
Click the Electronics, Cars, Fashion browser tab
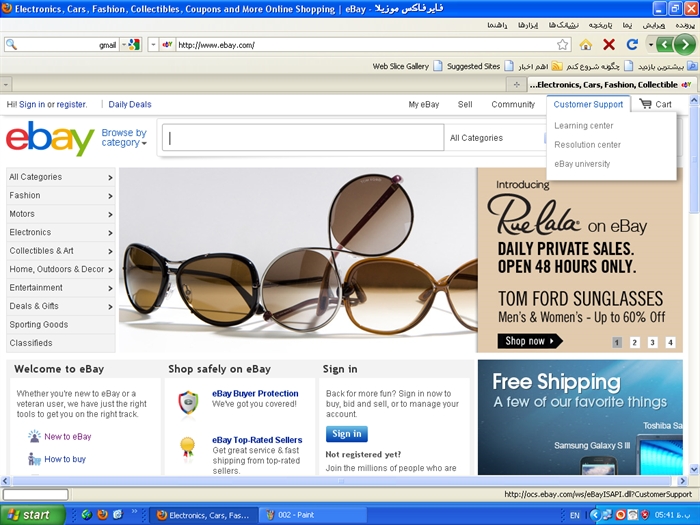click(610, 84)
